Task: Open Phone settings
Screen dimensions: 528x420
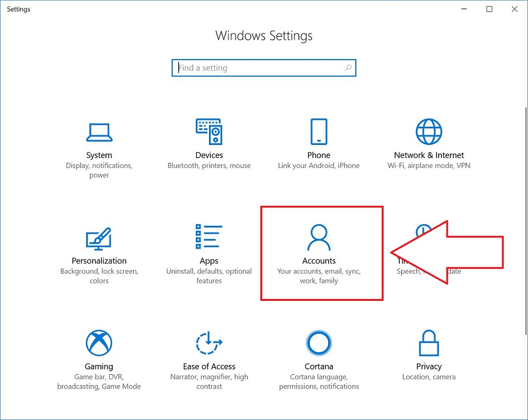Action: point(318,143)
